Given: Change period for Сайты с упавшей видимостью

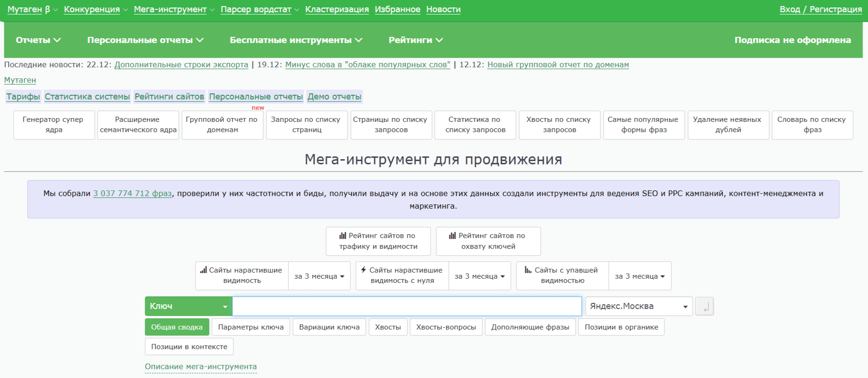Looking at the screenshot, I should (640, 276).
